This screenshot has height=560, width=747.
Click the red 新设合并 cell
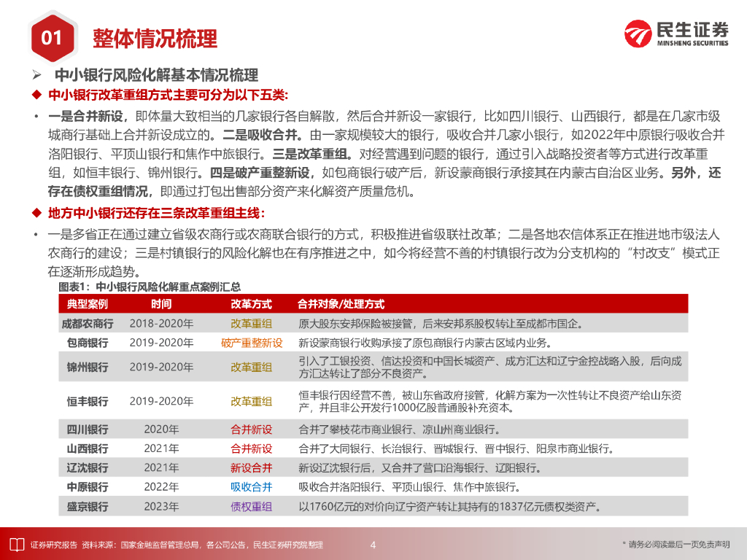click(251, 468)
